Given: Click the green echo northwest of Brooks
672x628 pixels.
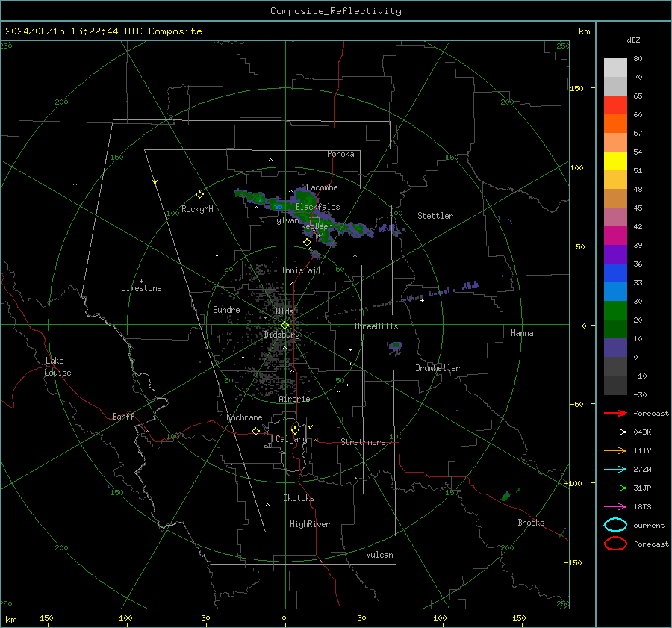Looking at the screenshot, I should coord(505,497).
